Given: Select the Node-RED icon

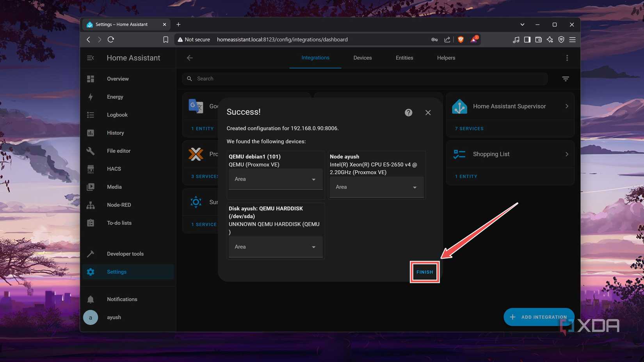Looking at the screenshot, I should click(x=90, y=205).
